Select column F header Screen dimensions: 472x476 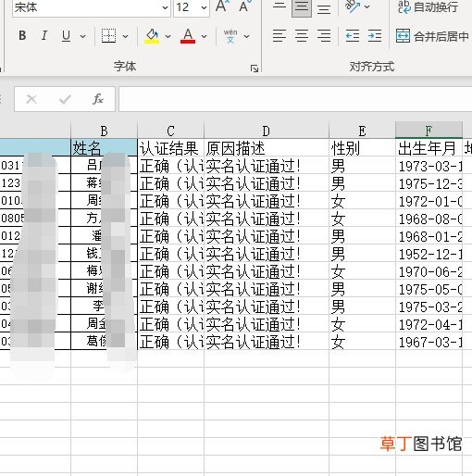click(429, 131)
